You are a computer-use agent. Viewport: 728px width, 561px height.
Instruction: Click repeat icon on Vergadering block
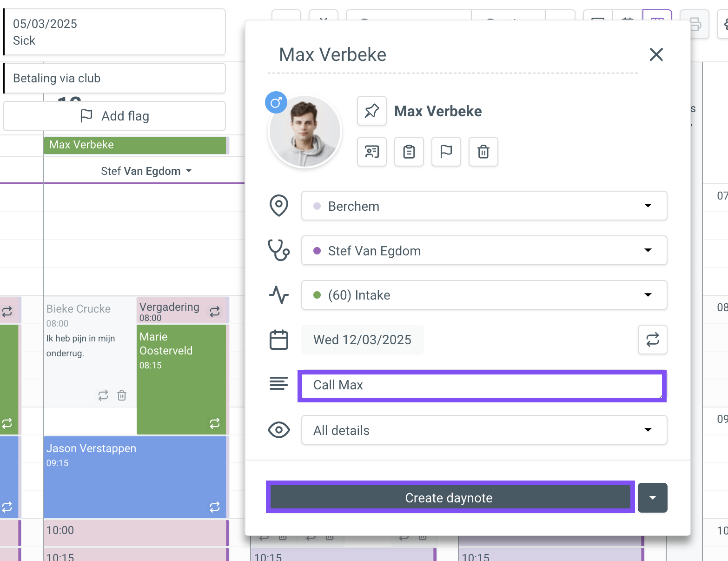(215, 312)
